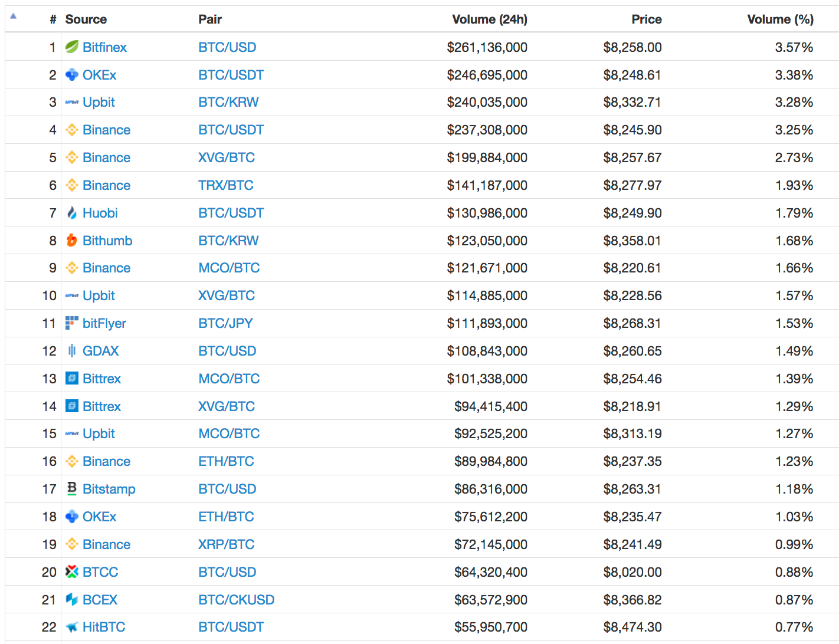Click the OKEx logo in row 18
The width and height of the screenshot is (839, 644).
pyautogui.click(x=72, y=516)
